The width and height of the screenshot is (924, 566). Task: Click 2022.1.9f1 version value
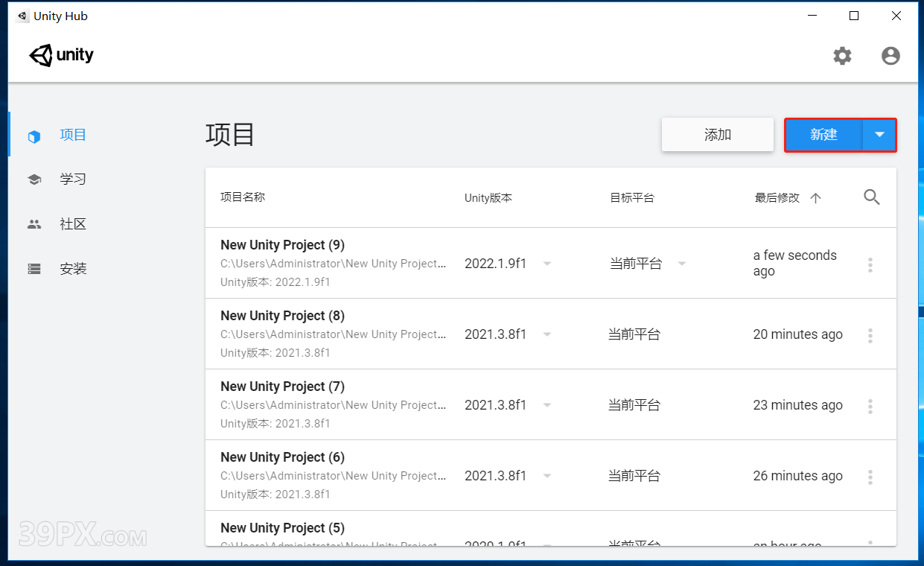(495, 264)
